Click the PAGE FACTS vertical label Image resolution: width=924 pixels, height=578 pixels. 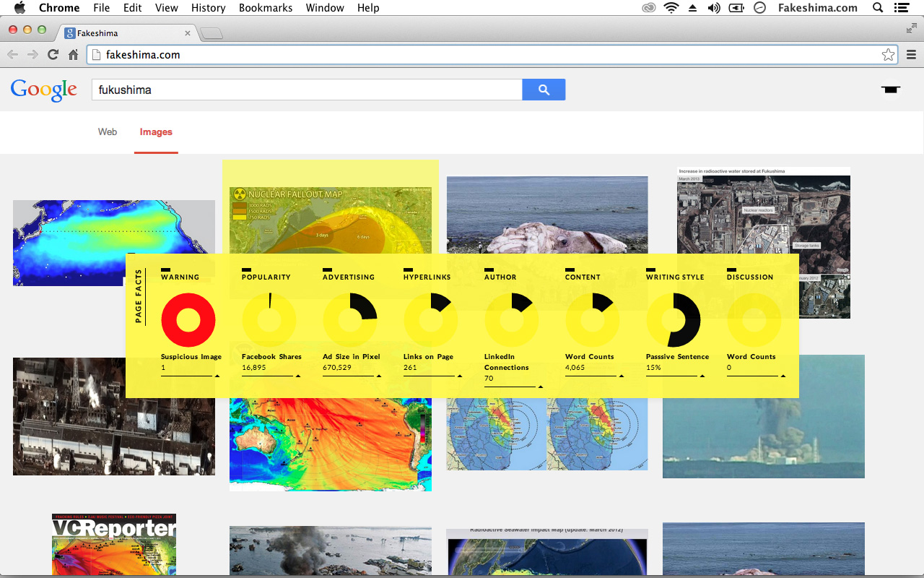point(139,296)
